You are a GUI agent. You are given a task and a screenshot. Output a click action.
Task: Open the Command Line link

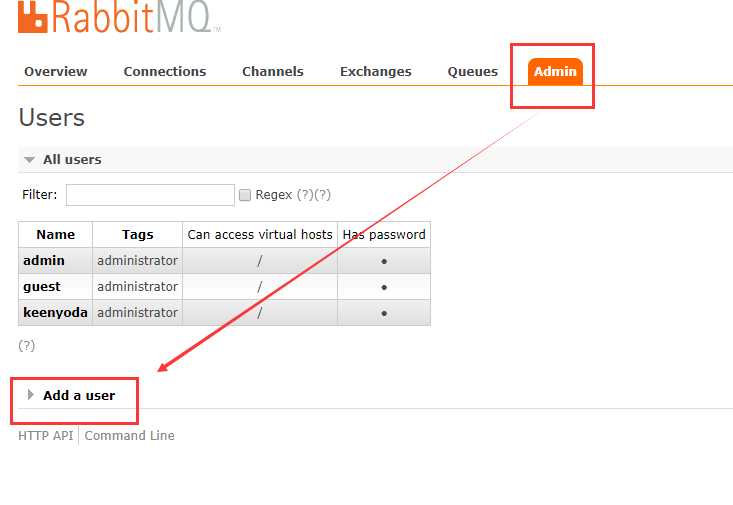[x=129, y=435]
